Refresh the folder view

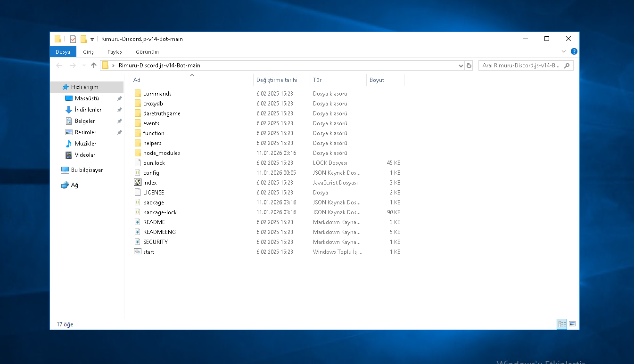[x=469, y=65]
